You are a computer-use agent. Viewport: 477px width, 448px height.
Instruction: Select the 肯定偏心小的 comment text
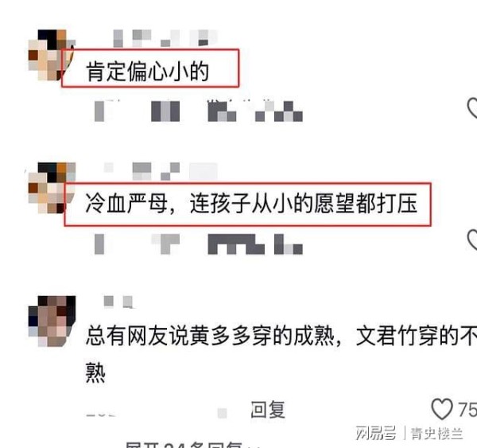coord(148,72)
